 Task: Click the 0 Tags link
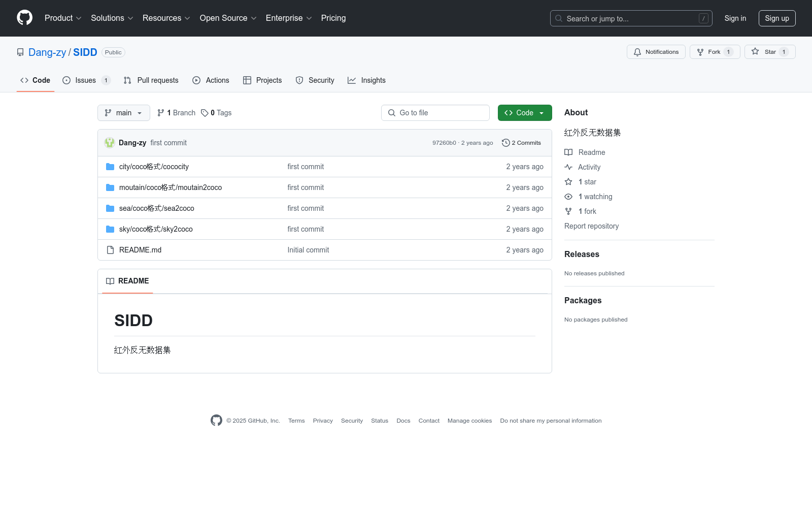pos(216,113)
